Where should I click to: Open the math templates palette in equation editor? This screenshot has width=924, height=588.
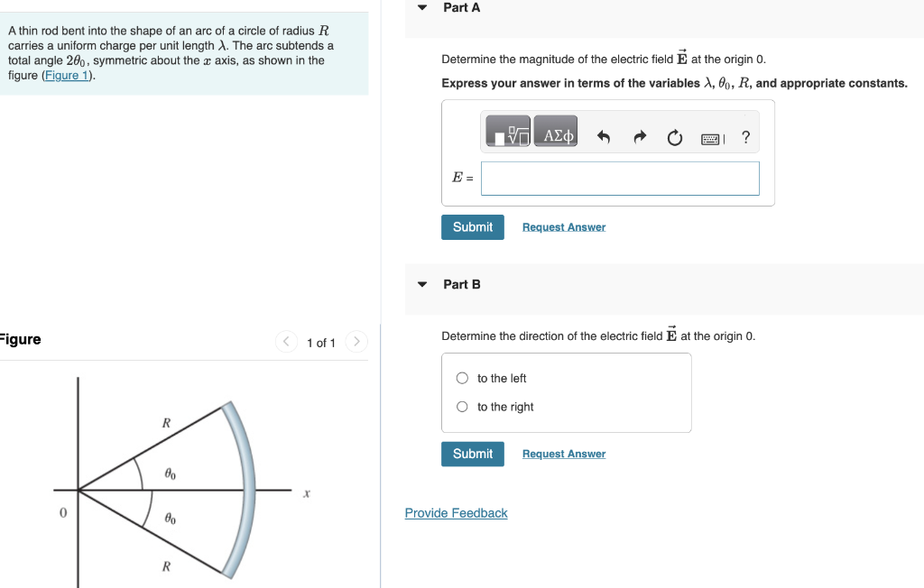505,130
